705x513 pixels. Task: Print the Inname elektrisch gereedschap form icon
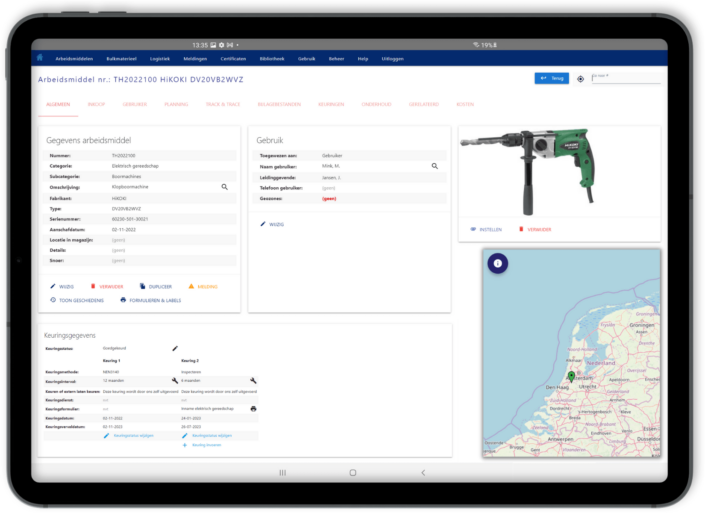point(254,409)
